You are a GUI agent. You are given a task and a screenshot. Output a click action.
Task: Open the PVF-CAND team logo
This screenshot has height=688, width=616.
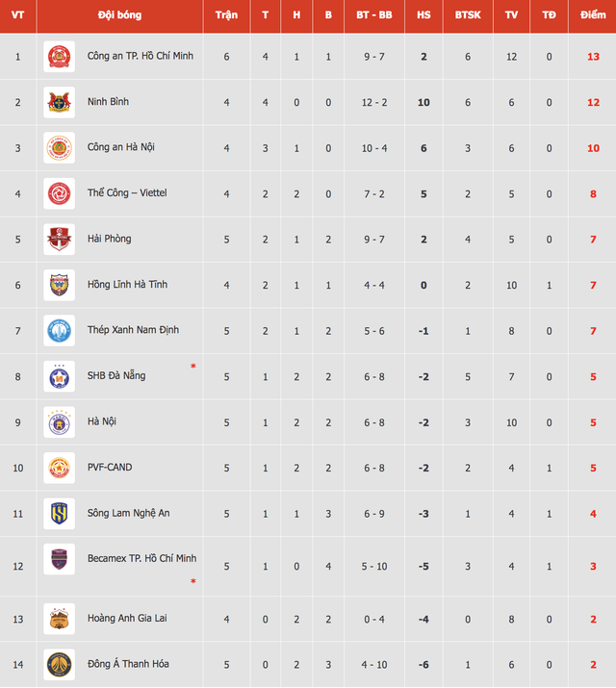pyautogui.click(x=59, y=468)
